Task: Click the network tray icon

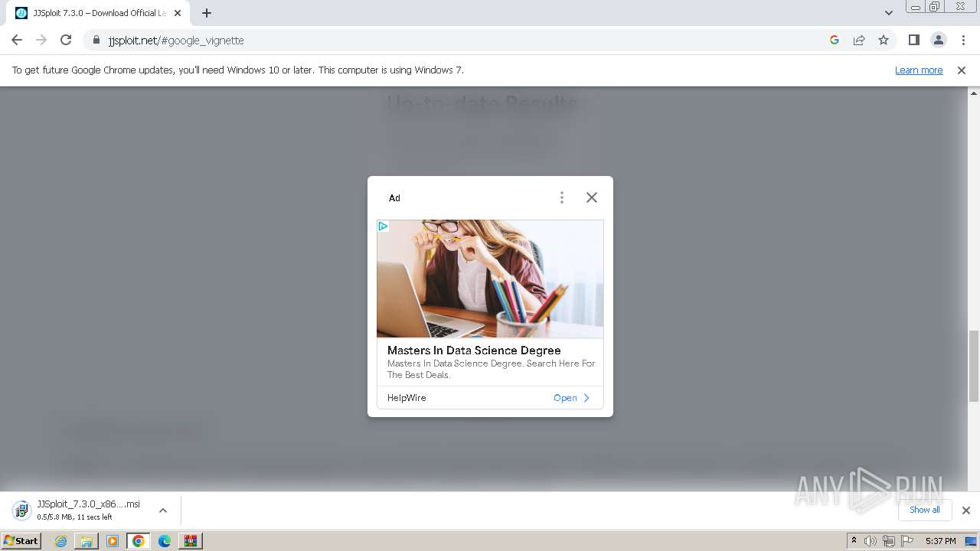Action: point(889,541)
